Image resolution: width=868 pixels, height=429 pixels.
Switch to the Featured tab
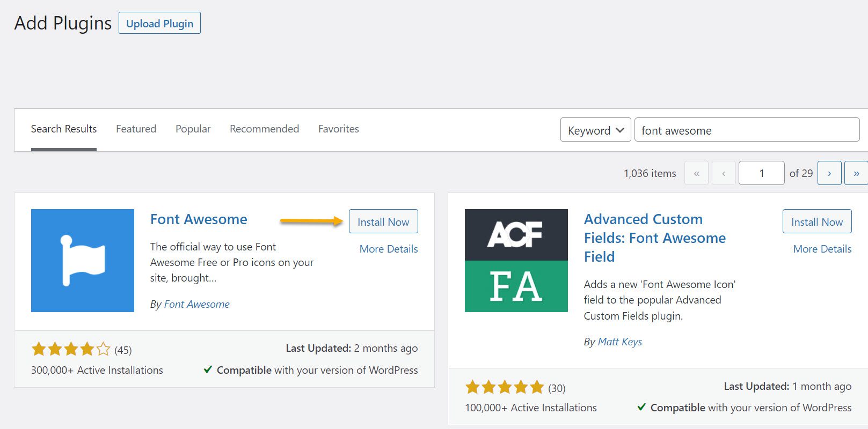[136, 129]
